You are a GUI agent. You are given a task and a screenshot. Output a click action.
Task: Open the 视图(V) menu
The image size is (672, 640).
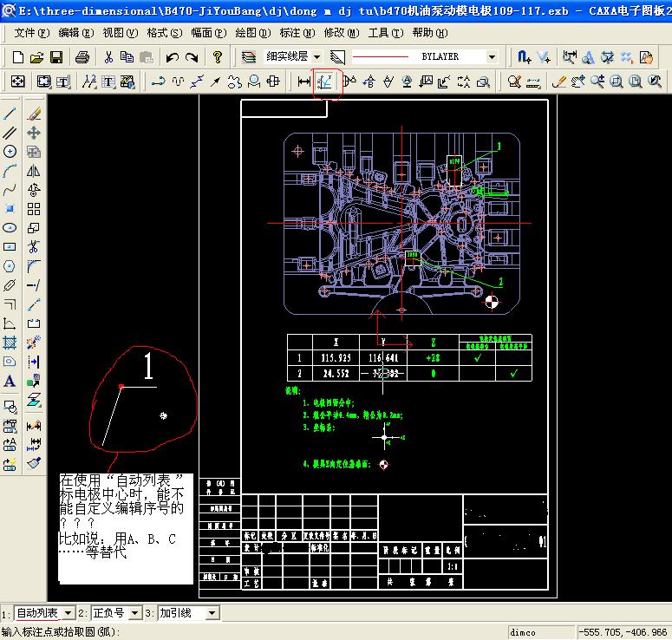[120, 33]
